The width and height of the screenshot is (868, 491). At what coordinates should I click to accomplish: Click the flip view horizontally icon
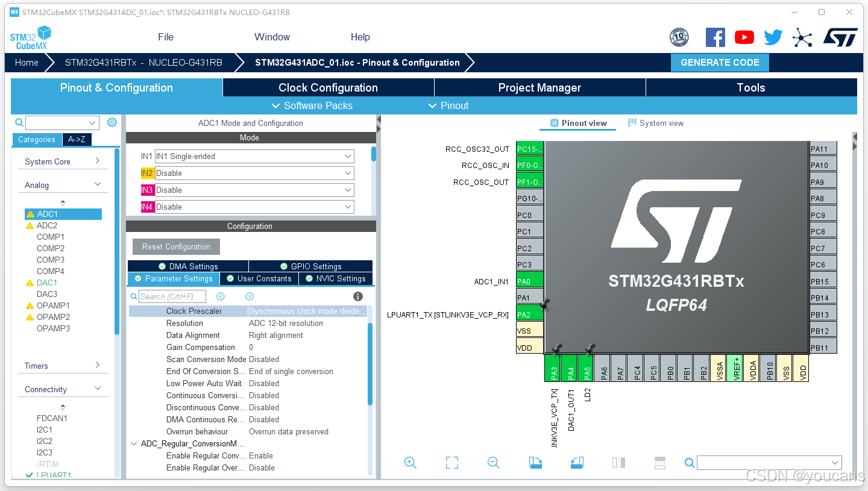tap(618, 463)
